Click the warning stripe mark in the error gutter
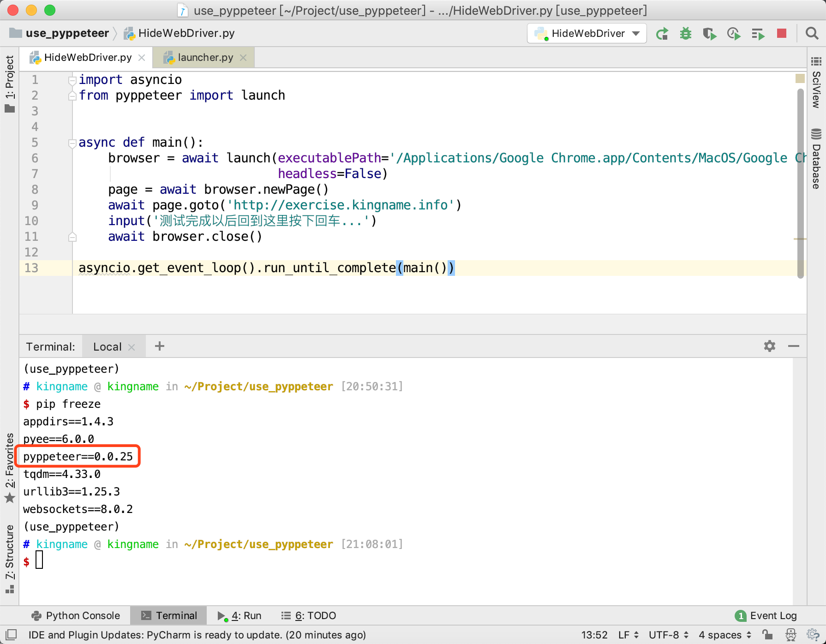This screenshot has height=644, width=826. click(x=800, y=239)
